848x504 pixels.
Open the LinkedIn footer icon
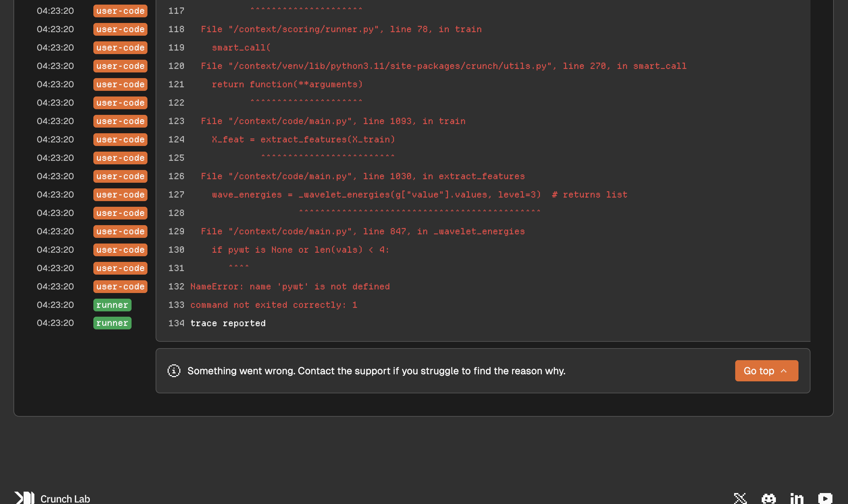pyautogui.click(x=797, y=498)
